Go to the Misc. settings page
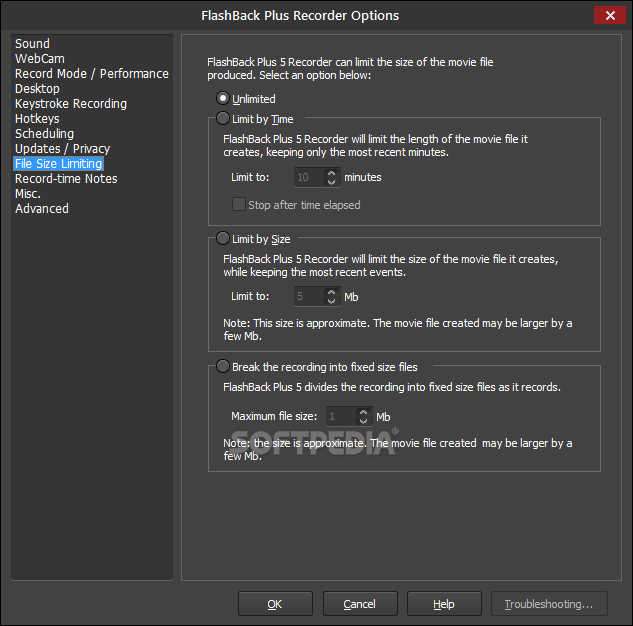This screenshot has width=633, height=626. point(28,194)
